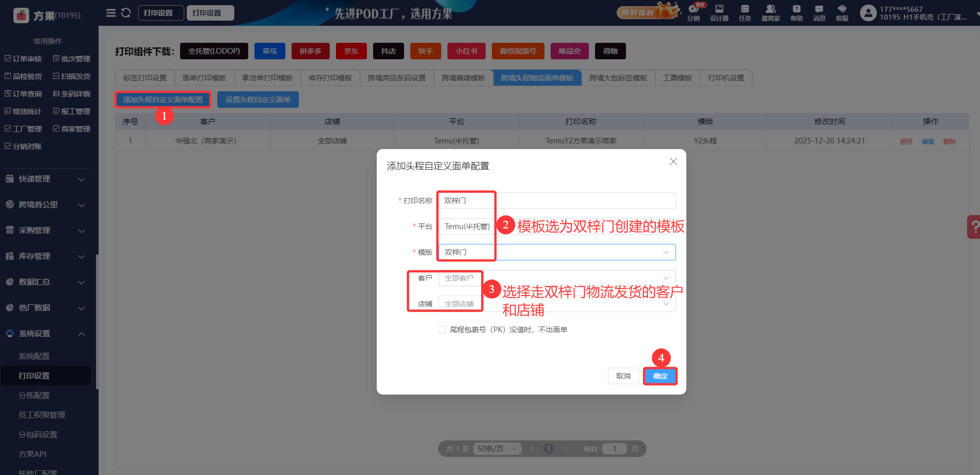Switch to 跨境大包标签模板 tab

pyautogui.click(x=618, y=78)
